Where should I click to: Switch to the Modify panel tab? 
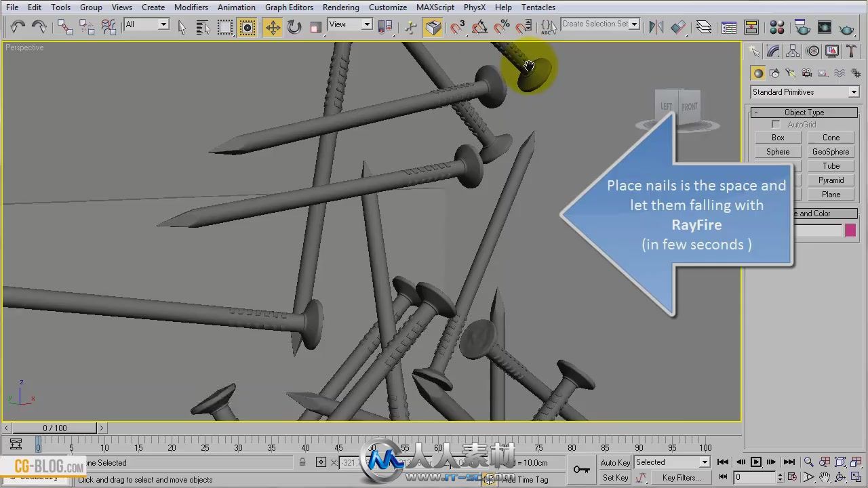tap(773, 52)
